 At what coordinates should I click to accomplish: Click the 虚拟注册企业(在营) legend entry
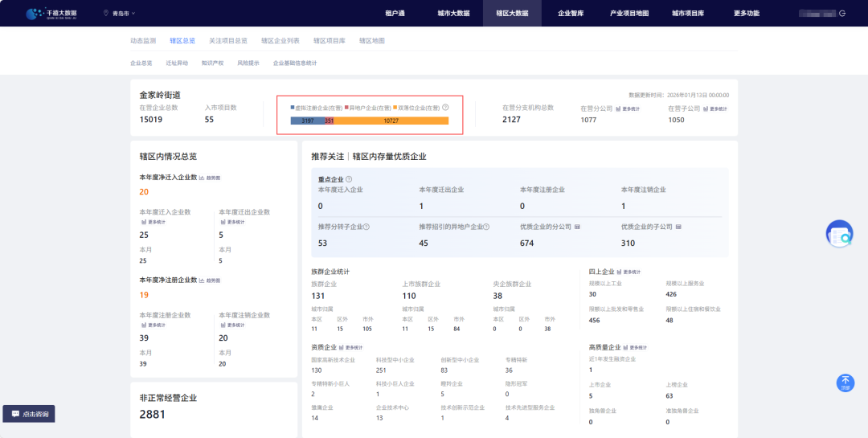tap(317, 108)
